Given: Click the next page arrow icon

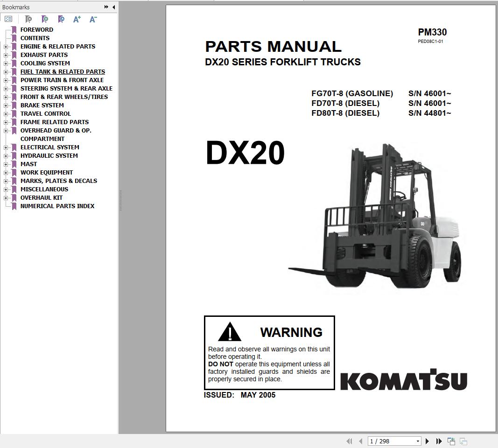Looking at the screenshot, I should click(x=427, y=441).
